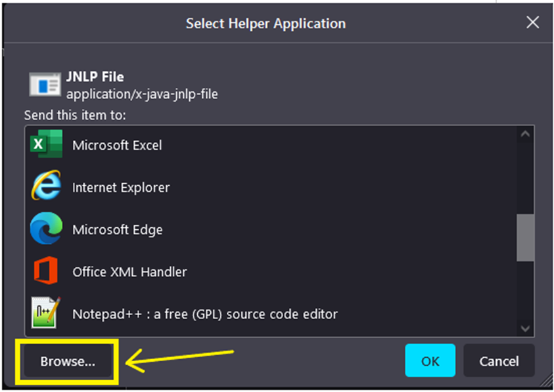Click the Microsoft Edge icon

pyautogui.click(x=46, y=229)
